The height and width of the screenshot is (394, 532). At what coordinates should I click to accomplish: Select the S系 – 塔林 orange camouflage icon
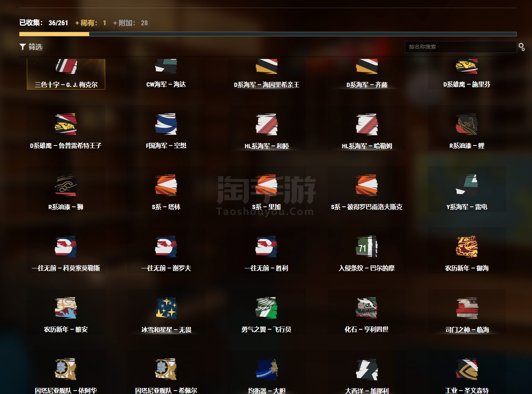click(x=166, y=185)
